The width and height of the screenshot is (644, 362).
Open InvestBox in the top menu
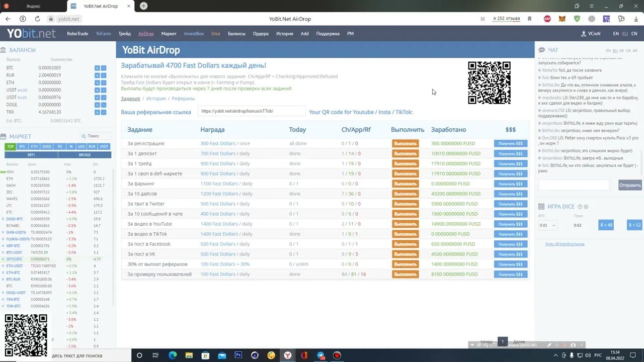pos(194,34)
